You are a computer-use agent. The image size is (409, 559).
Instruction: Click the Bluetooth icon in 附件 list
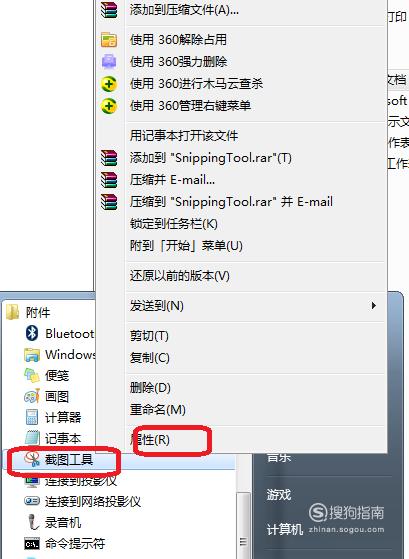point(32,333)
